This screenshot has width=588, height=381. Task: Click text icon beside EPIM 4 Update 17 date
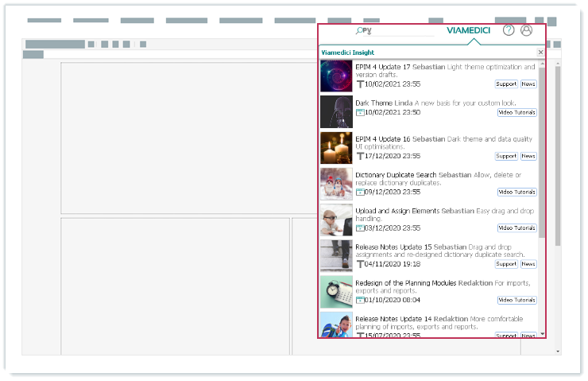click(x=360, y=84)
